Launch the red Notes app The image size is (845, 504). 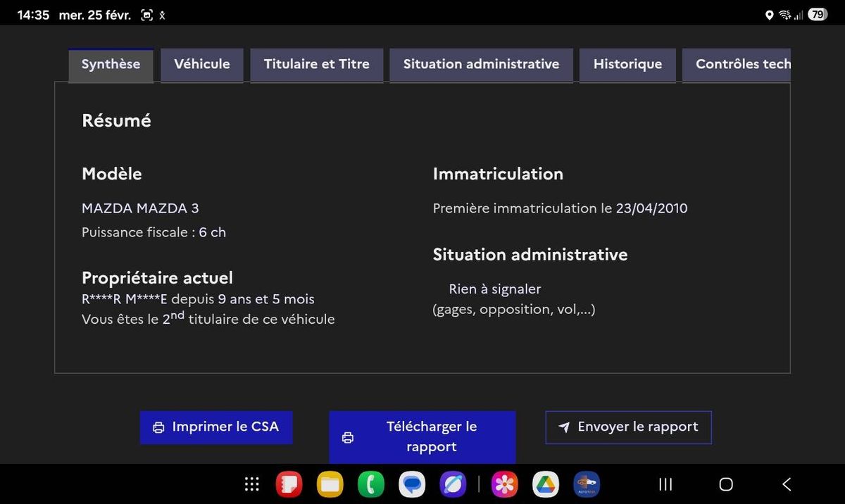289,484
